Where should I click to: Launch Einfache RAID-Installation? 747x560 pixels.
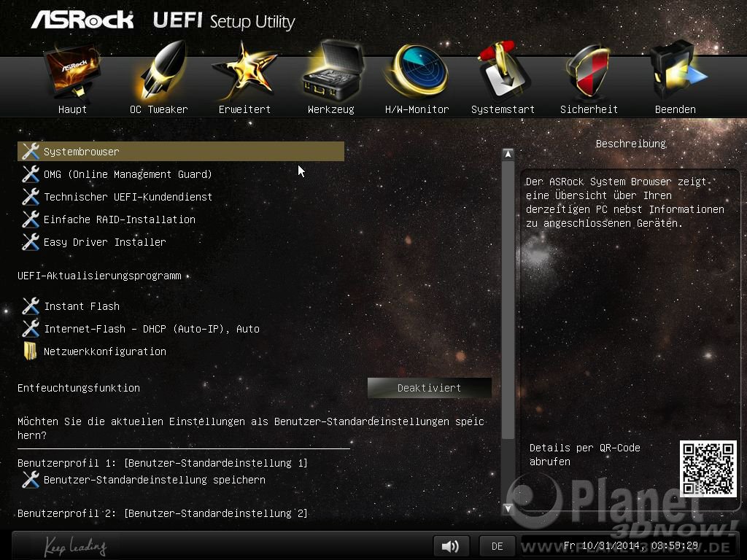click(119, 219)
